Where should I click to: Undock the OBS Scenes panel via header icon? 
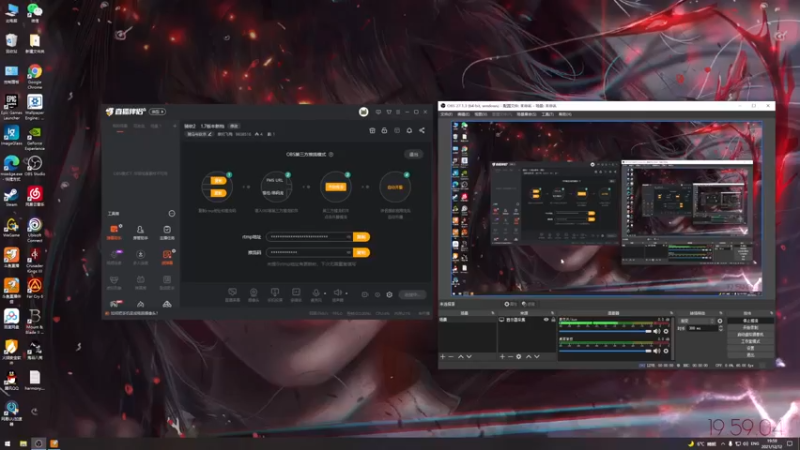point(493,313)
